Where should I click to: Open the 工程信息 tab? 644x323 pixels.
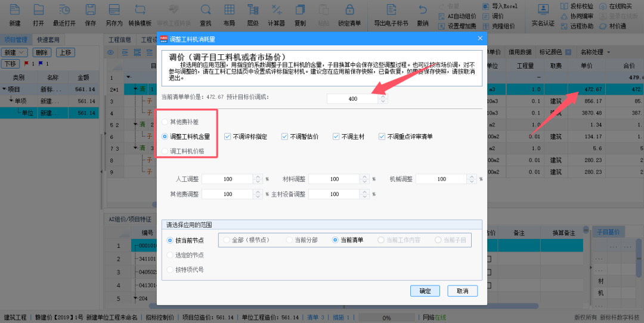[x=120, y=40]
